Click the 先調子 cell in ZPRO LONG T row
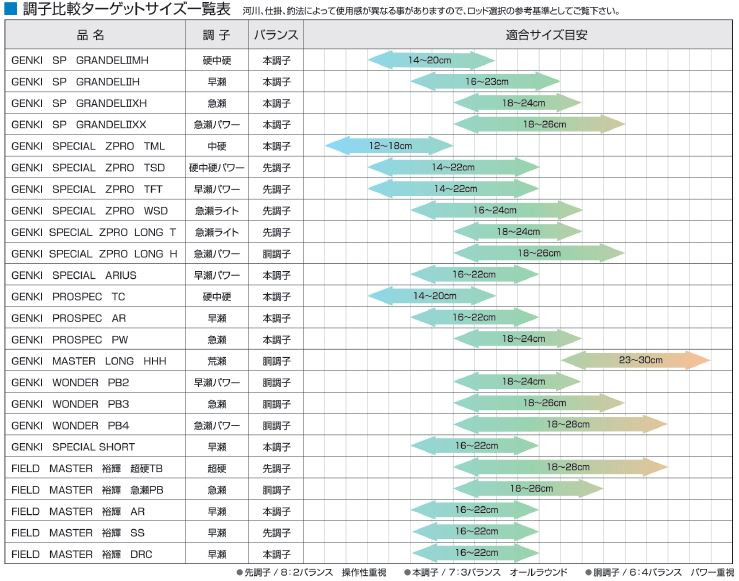This screenshot has height=581, width=739. tap(276, 232)
